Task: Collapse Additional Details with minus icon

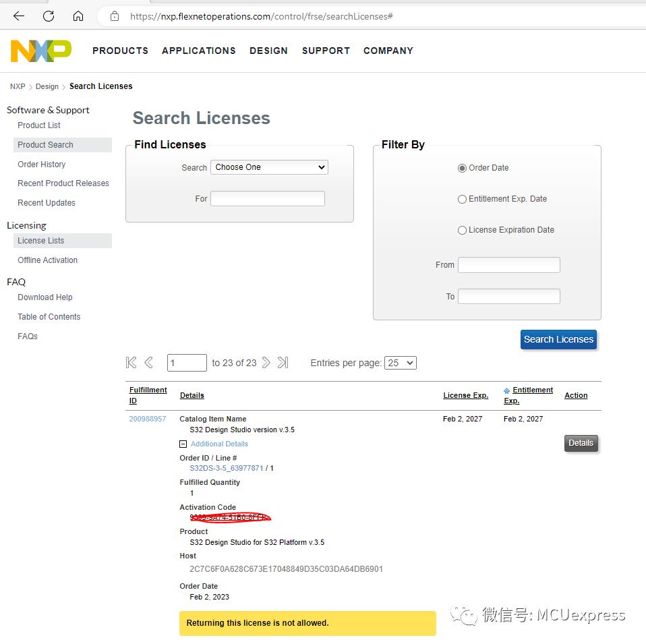Action: [x=183, y=444]
